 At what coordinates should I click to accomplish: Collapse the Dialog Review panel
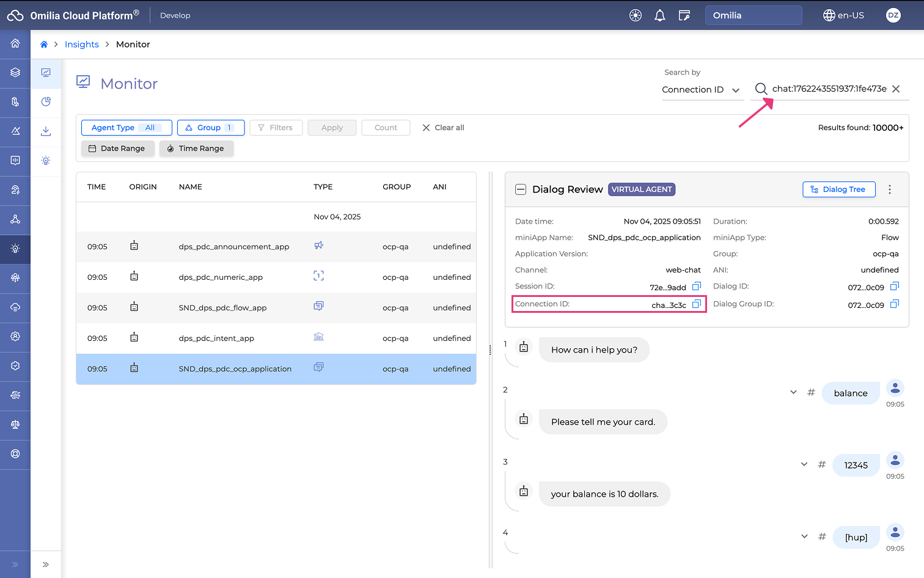521,189
